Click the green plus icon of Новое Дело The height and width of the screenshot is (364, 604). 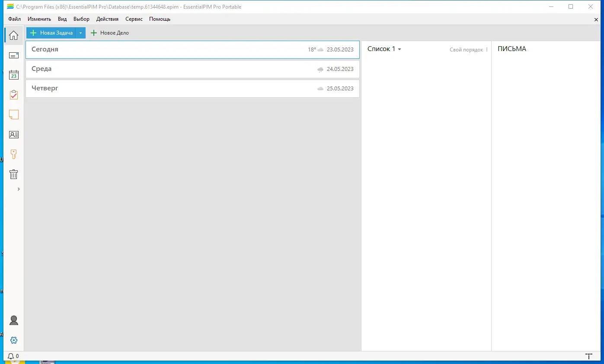coord(94,33)
